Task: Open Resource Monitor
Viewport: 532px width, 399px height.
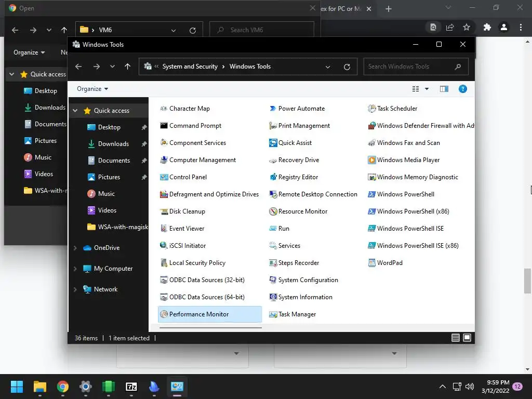Action: tap(298, 211)
